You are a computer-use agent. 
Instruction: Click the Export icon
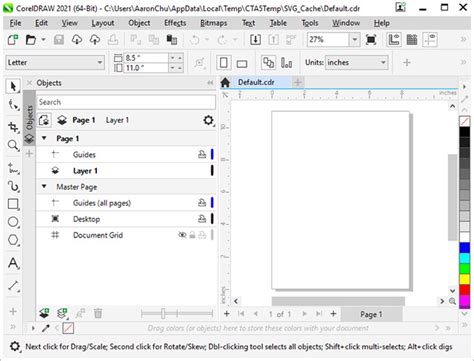pyautogui.click(x=273, y=40)
